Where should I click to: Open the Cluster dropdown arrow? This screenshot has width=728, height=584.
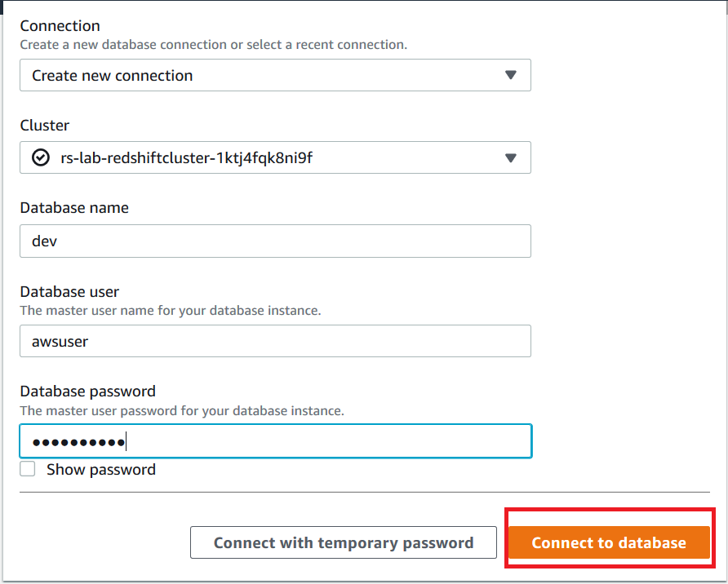(x=511, y=158)
